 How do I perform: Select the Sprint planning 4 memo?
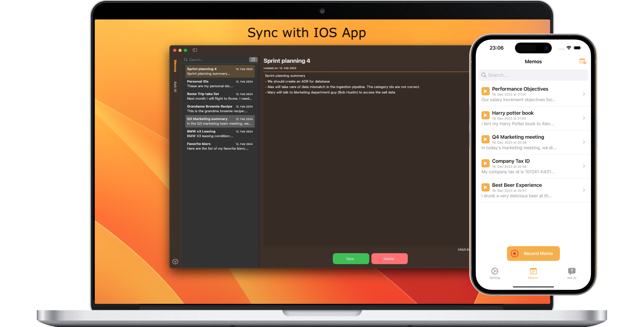pos(220,71)
